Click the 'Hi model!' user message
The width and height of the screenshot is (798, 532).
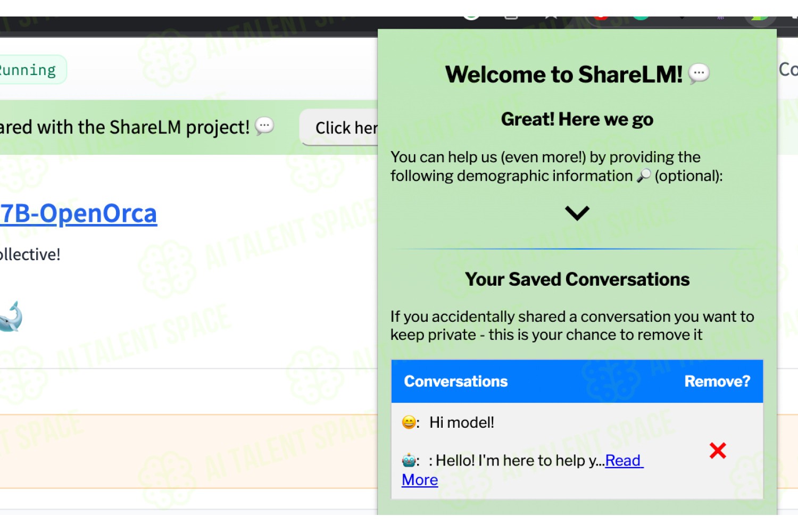462,422
